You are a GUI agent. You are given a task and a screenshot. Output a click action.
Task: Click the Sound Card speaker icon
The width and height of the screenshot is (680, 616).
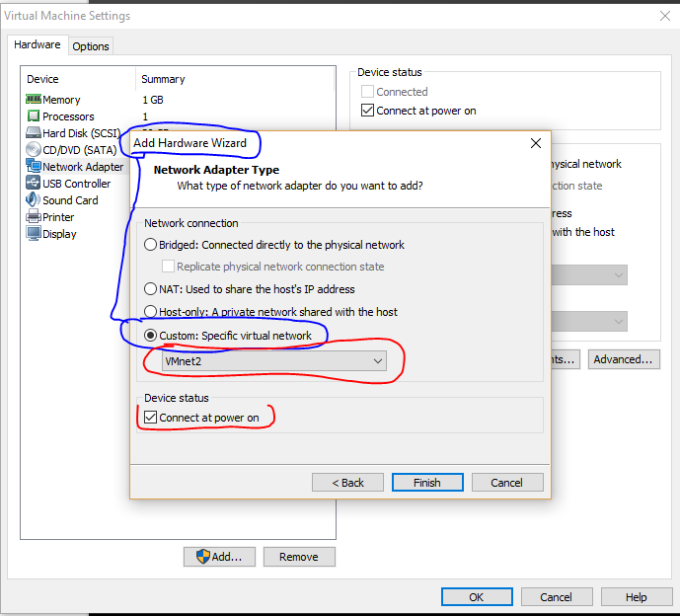[34, 200]
